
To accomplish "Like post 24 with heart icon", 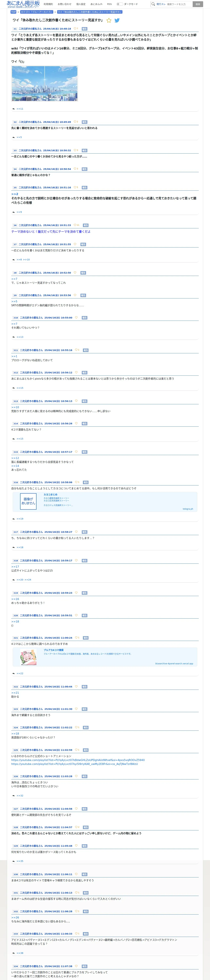I will [76, 727].
